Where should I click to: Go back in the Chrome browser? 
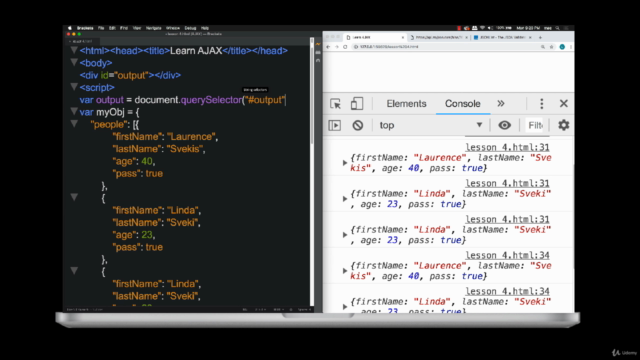(328, 47)
